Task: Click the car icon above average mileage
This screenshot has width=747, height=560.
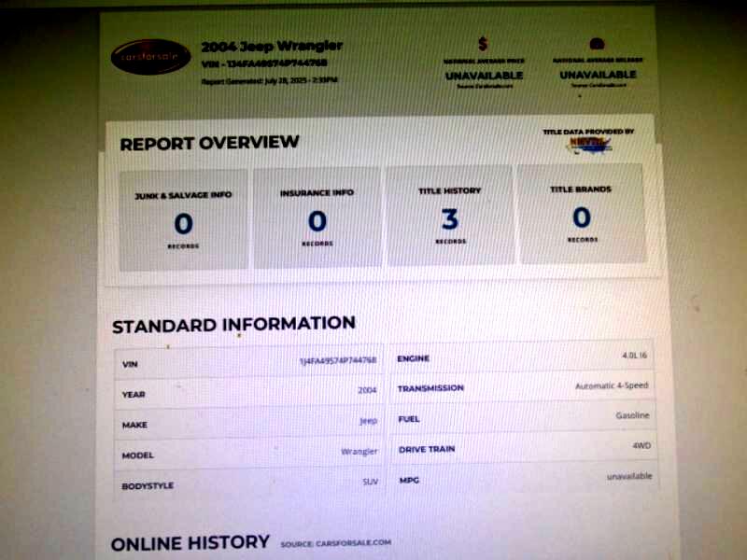Action: click(x=597, y=44)
